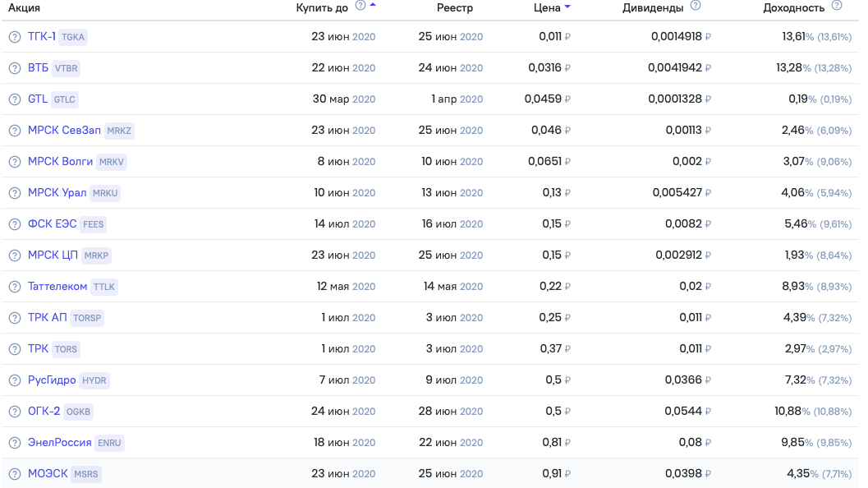Click the VTBR ticker badge

[x=66, y=69]
